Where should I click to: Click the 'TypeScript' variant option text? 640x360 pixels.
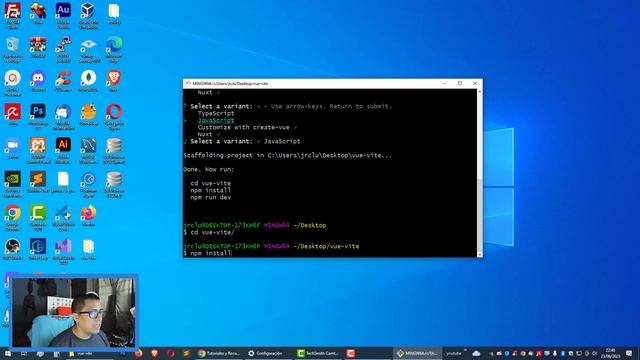coord(216,113)
